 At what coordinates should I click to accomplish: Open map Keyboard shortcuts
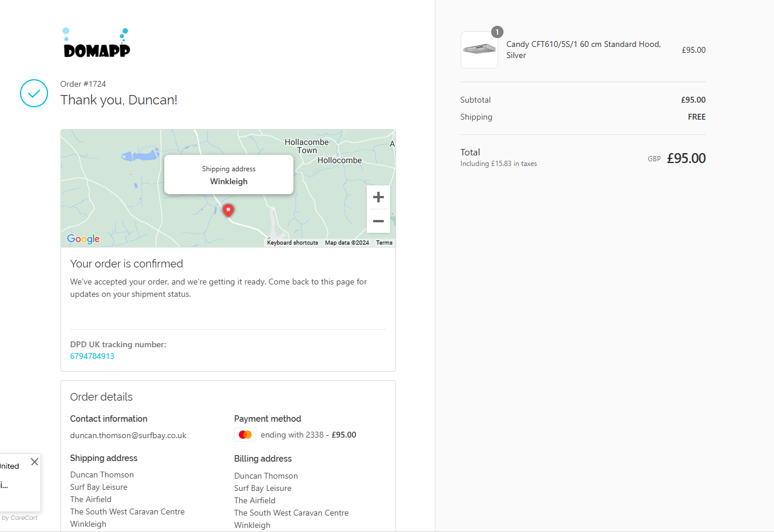tap(292, 243)
